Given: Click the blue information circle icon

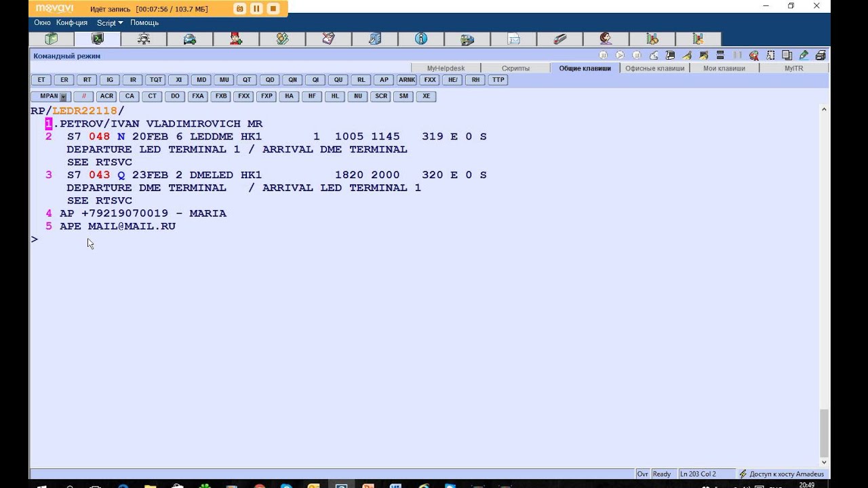Looking at the screenshot, I should pyautogui.click(x=420, y=39).
